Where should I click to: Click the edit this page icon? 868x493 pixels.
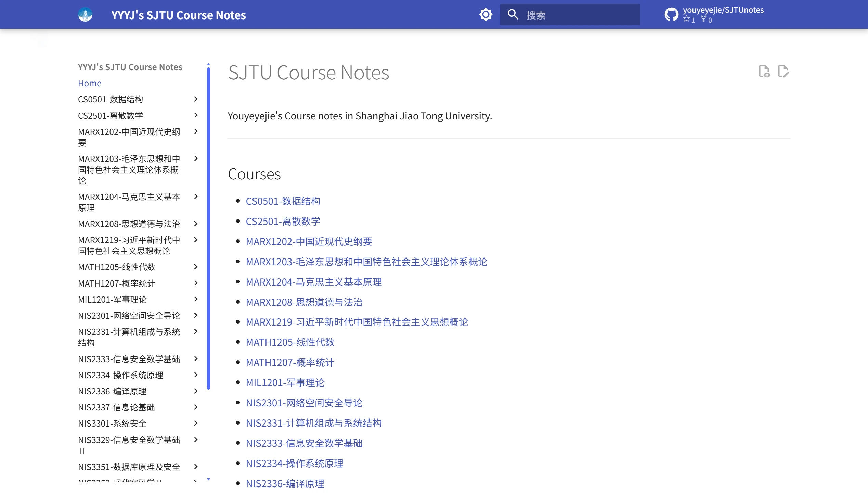[783, 71]
